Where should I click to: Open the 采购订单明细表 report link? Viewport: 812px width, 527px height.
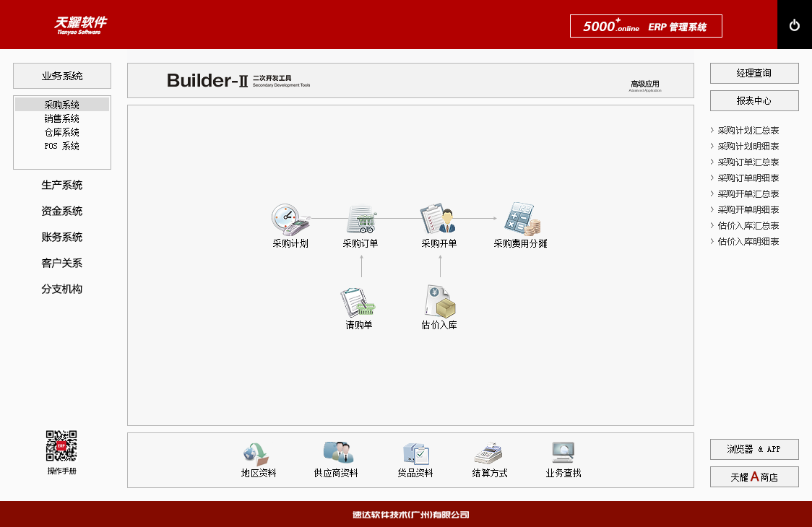tap(748, 178)
